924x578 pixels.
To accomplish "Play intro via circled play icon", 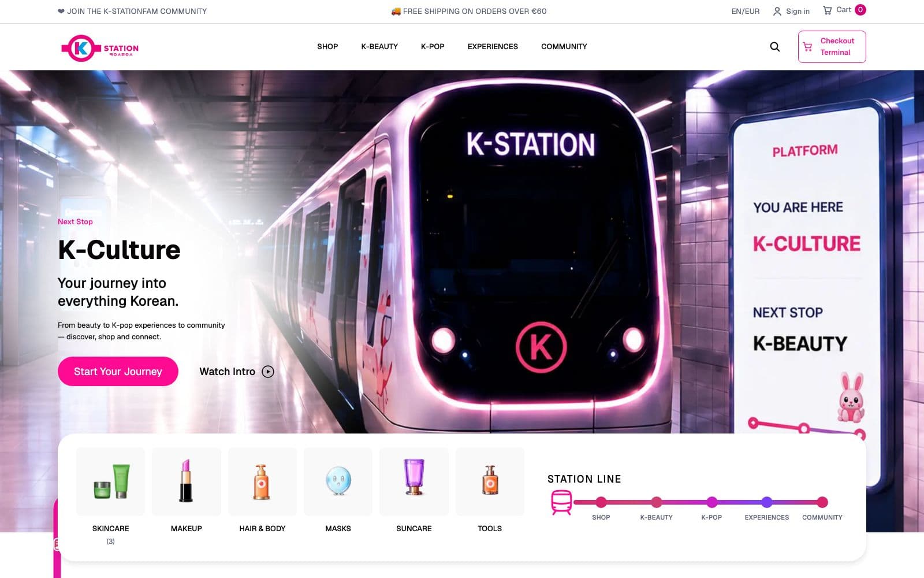I will pos(268,372).
